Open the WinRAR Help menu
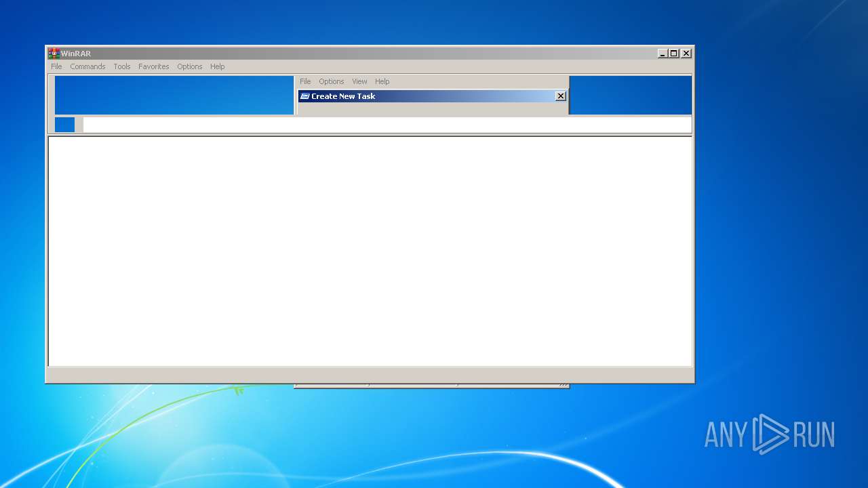Viewport: 868px width, 488px height. point(217,66)
